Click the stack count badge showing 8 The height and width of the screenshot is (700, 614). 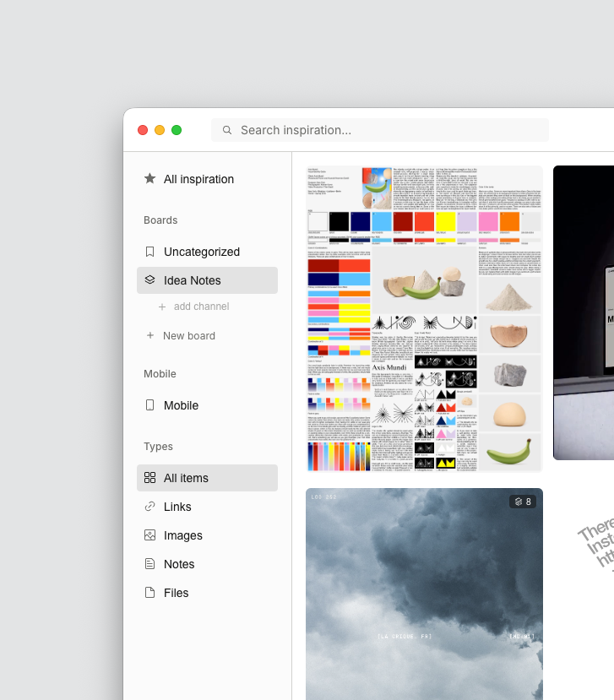[x=523, y=502]
